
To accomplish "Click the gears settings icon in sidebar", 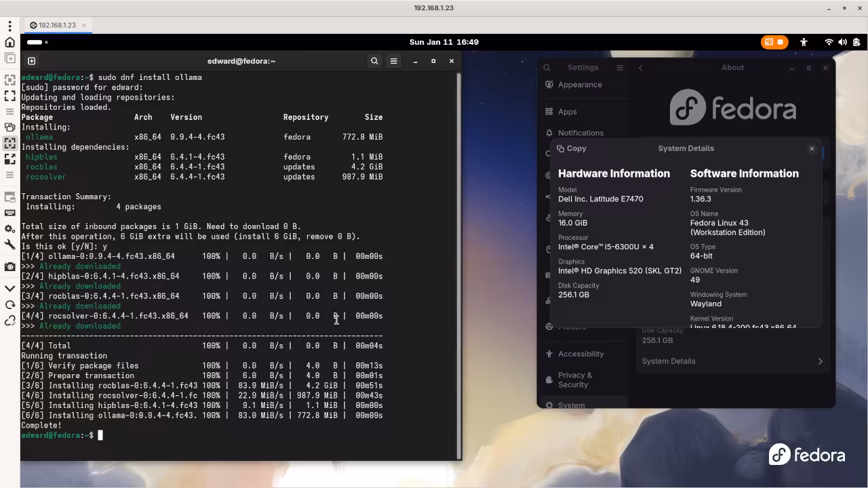I will click(9, 229).
